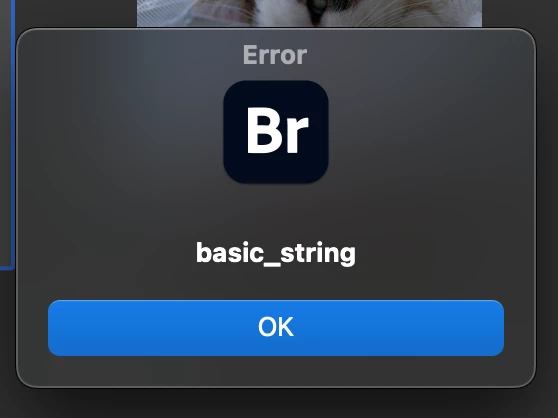Click the letter B in Bridge icon
558x418 pixels.
(x=263, y=130)
